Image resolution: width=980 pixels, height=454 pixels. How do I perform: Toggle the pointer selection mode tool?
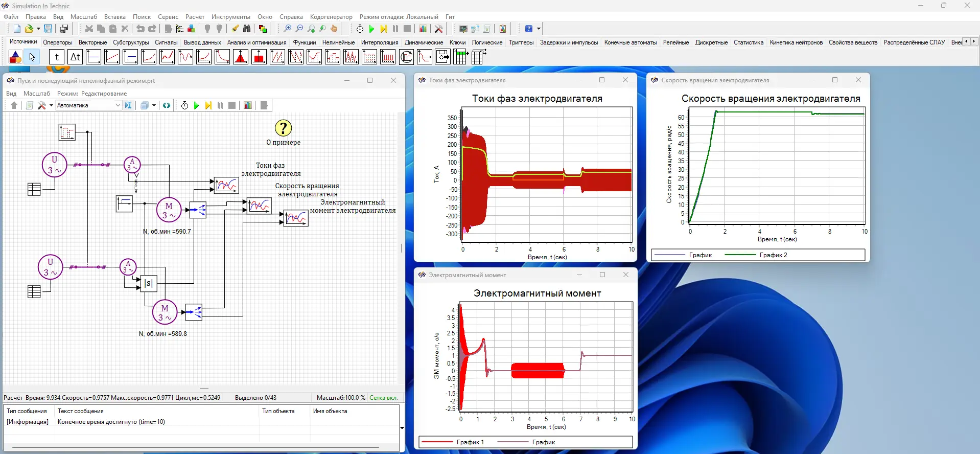click(32, 57)
